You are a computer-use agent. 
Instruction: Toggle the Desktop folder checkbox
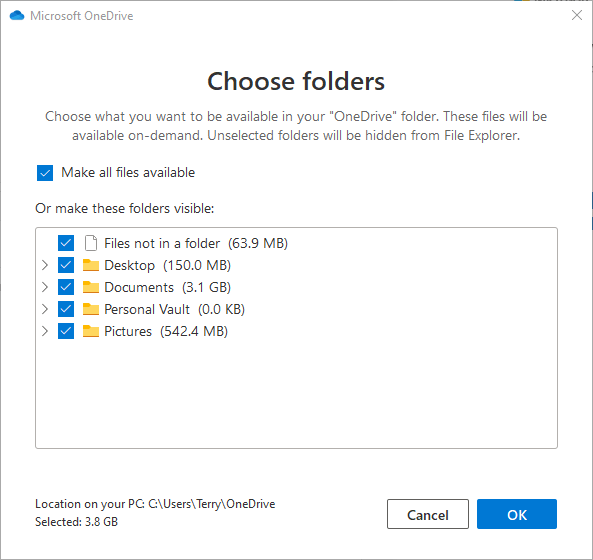66,265
